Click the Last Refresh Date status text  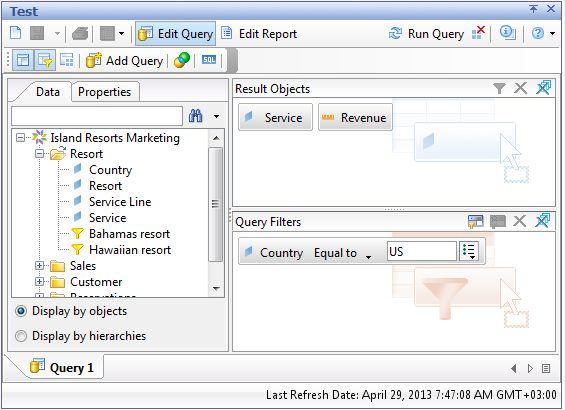[411, 395]
